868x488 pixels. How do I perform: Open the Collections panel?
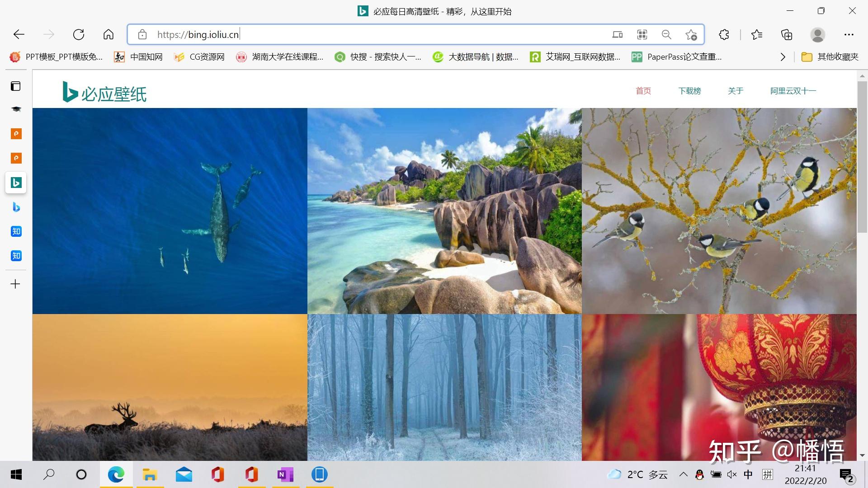tap(787, 34)
